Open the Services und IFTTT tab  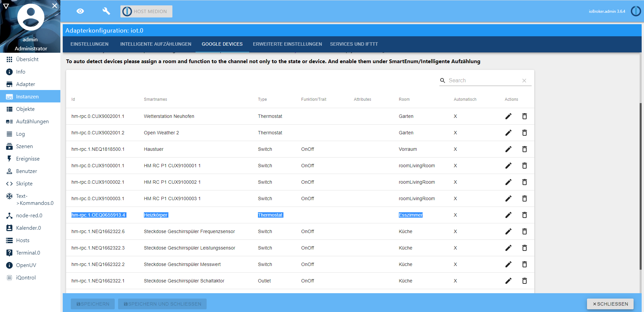pyautogui.click(x=354, y=44)
